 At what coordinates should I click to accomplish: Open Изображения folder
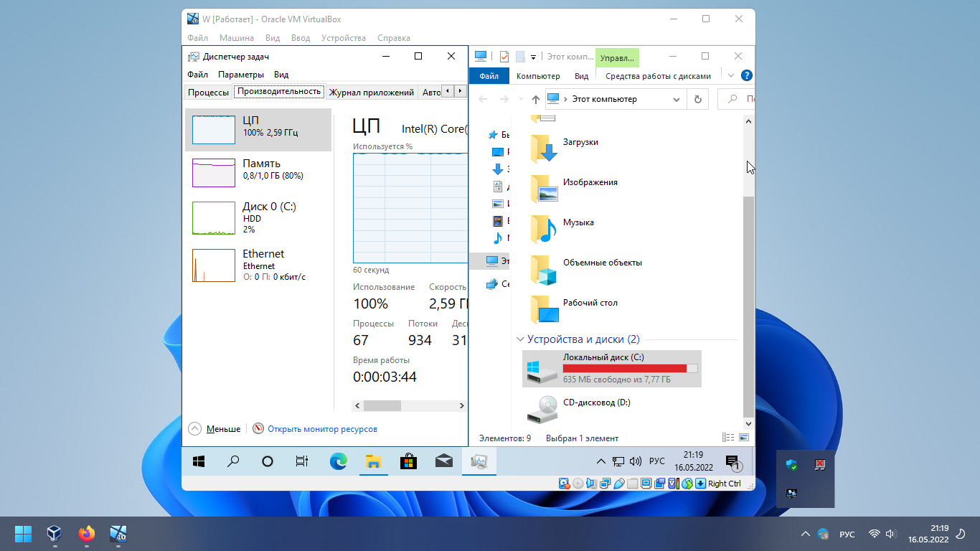[x=575, y=188]
